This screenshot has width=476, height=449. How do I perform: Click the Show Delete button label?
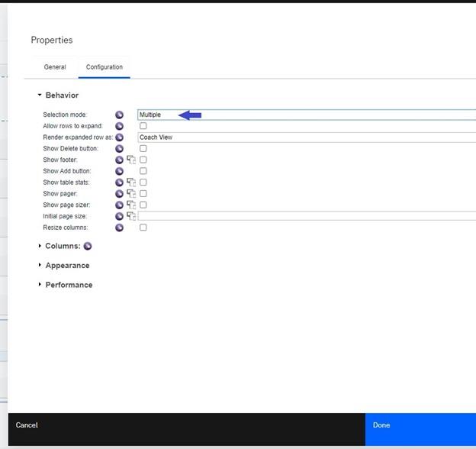pyautogui.click(x=71, y=149)
